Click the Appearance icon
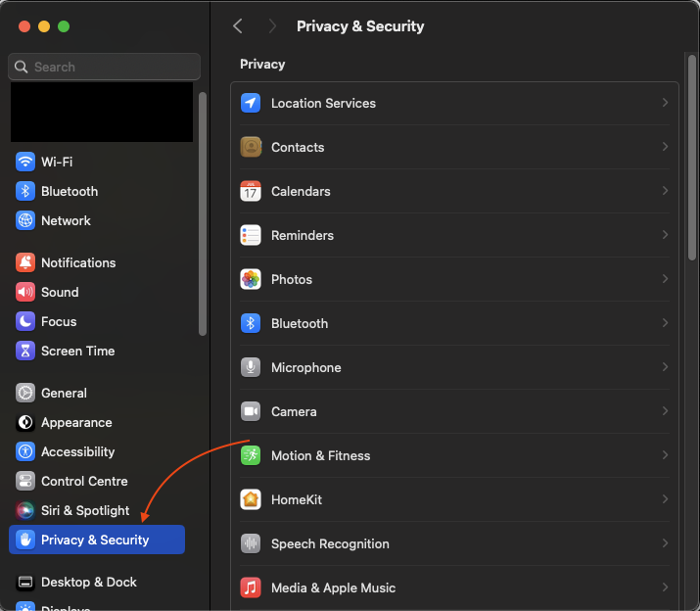700x611 pixels. pyautogui.click(x=25, y=423)
